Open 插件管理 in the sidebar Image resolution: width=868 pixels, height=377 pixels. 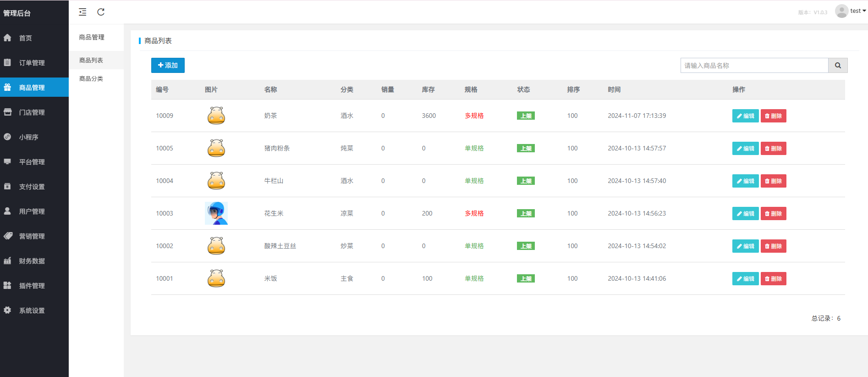coord(31,286)
